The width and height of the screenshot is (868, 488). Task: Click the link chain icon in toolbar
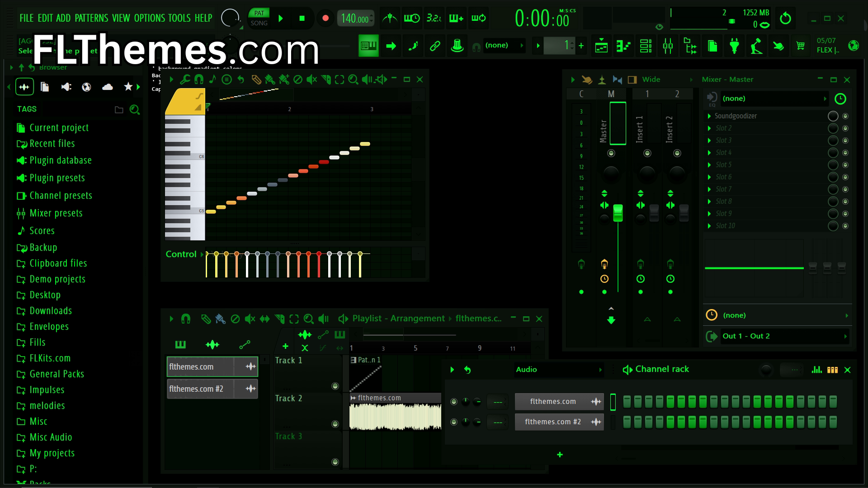tap(435, 46)
